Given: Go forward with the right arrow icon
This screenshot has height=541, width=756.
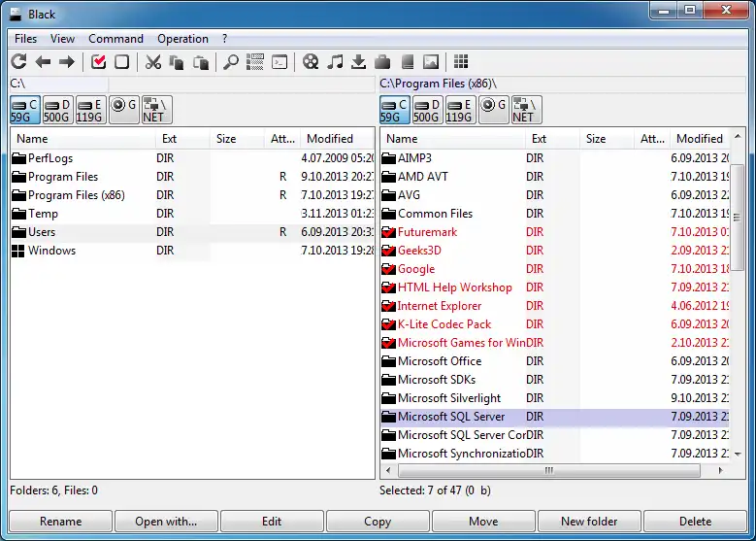Looking at the screenshot, I should (67, 62).
